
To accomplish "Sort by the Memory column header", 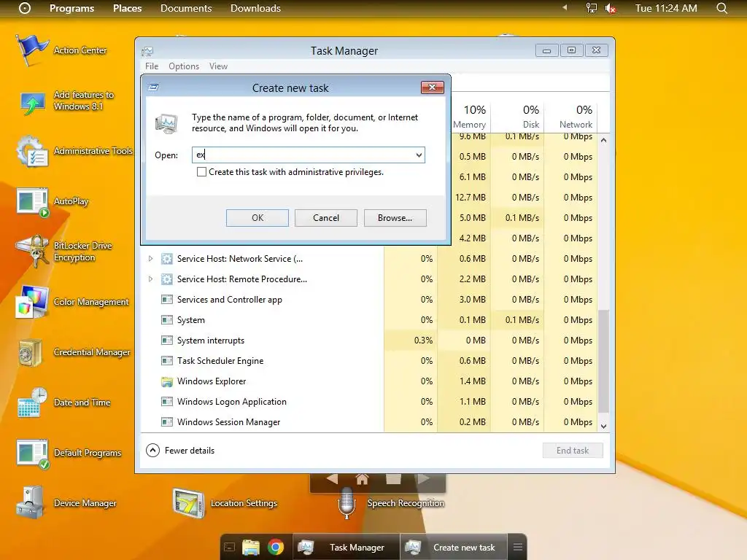I will tap(469, 117).
